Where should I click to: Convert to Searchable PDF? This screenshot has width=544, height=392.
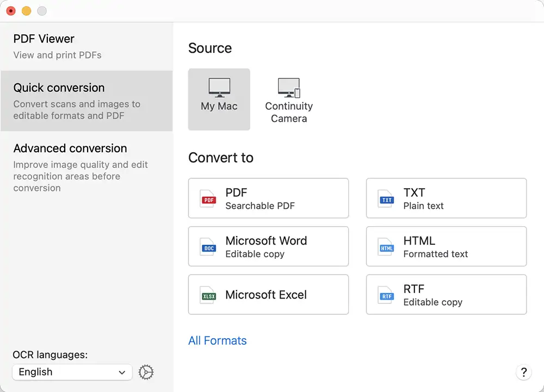[268, 198]
